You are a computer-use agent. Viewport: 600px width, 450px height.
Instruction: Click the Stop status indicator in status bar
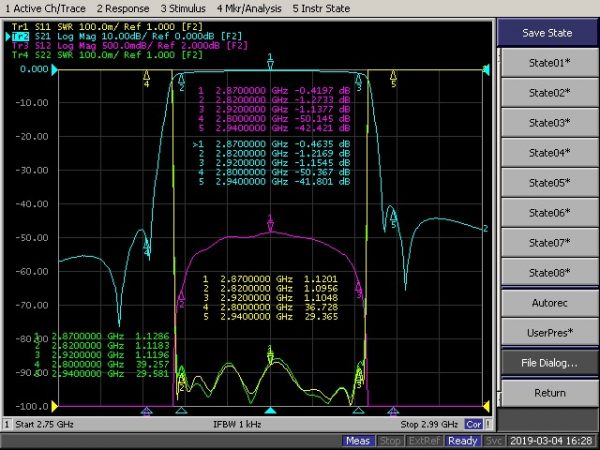389,441
